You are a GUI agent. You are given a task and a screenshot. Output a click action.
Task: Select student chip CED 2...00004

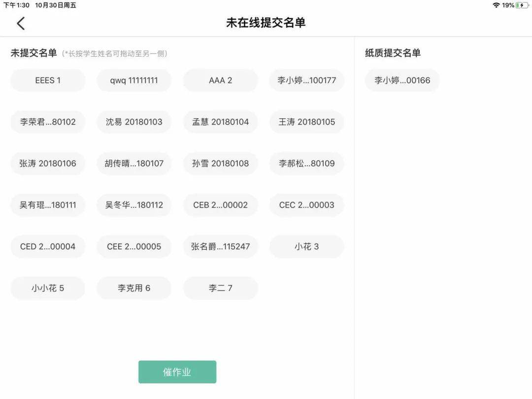48,247
